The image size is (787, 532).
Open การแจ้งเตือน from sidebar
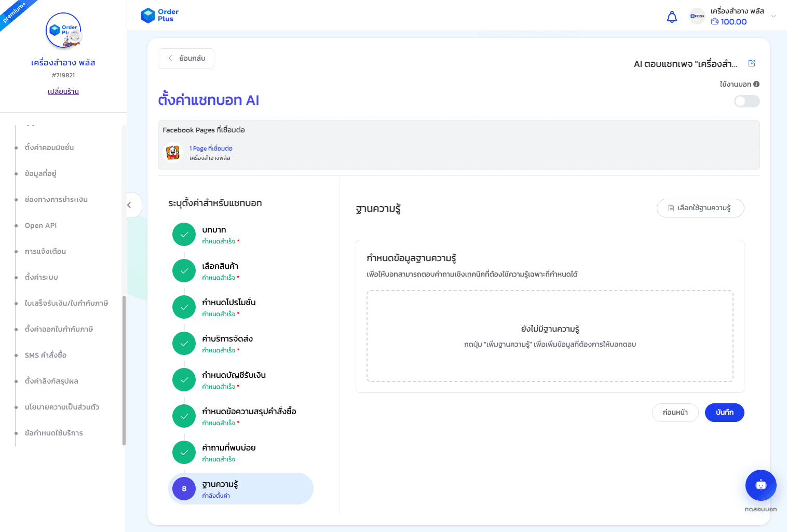45,251
